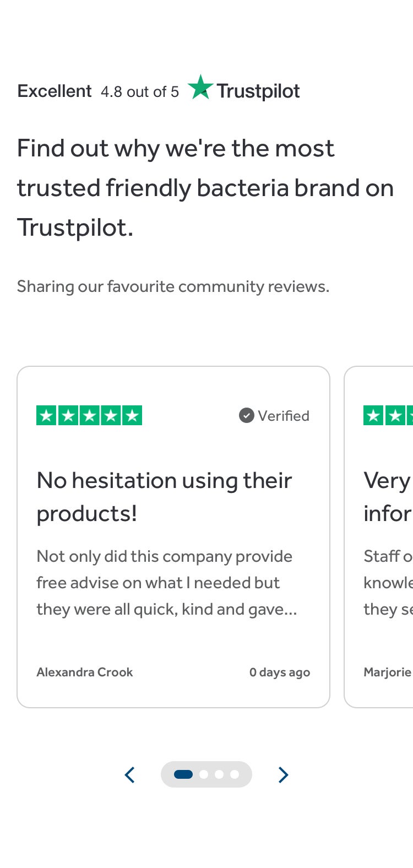Jump to the second carousel dot
This screenshot has height=868, width=413.
point(204,774)
